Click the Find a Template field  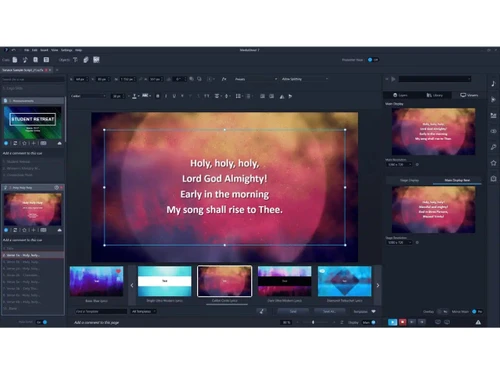101,311
